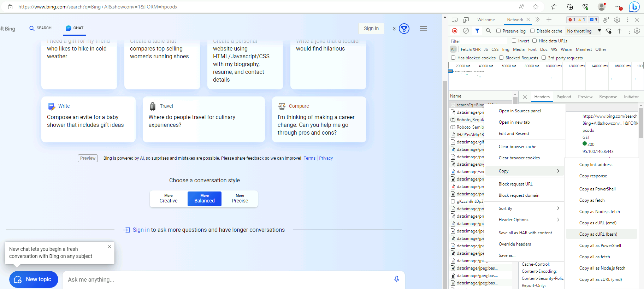The image size is (644, 289).
Task: Click the Microsoft Rewards trophy icon
Action: (404, 29)
